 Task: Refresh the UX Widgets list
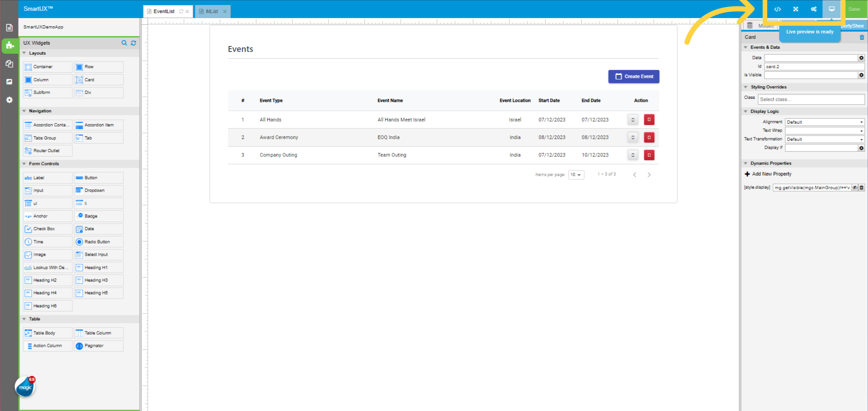[x=133, y=43]
